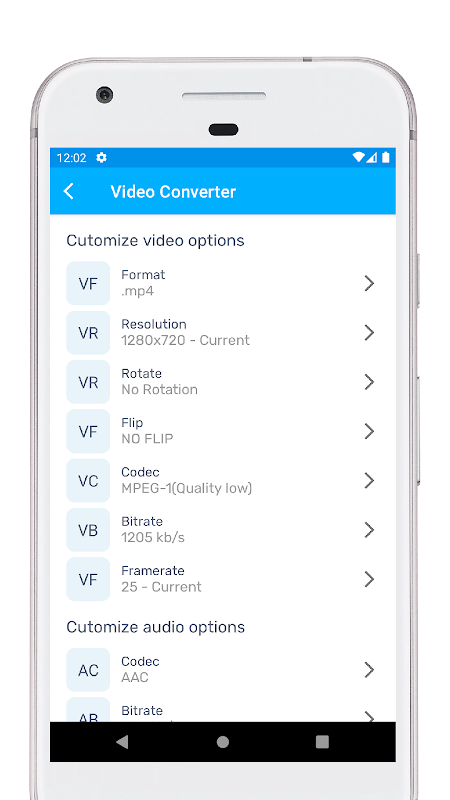450x800 pixels.
Task: Expand the Resolution 1280x720 chevron
Action: [369, 333]
